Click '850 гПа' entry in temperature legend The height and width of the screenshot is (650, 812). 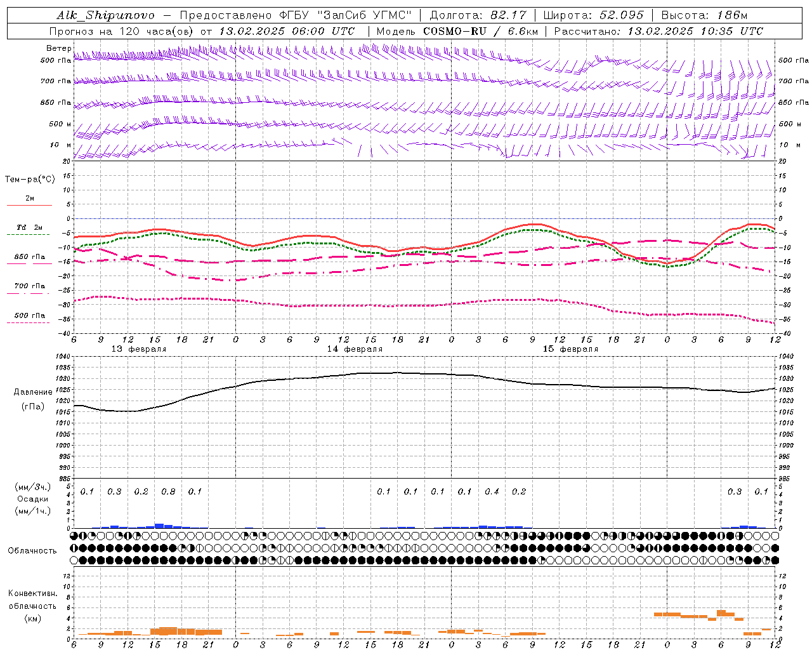30,257
